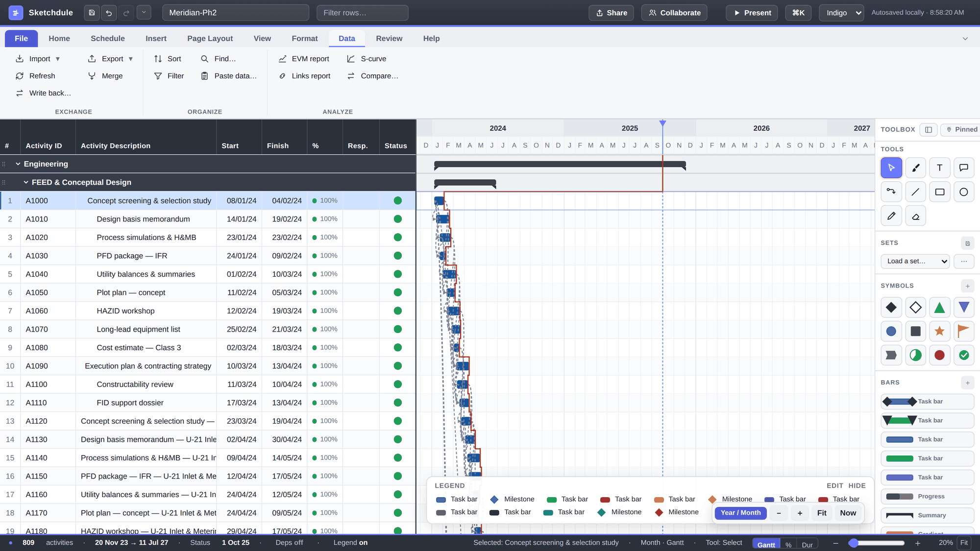Select the green Task bar style swatch
The image size is (980, 551).
[927, 458]
